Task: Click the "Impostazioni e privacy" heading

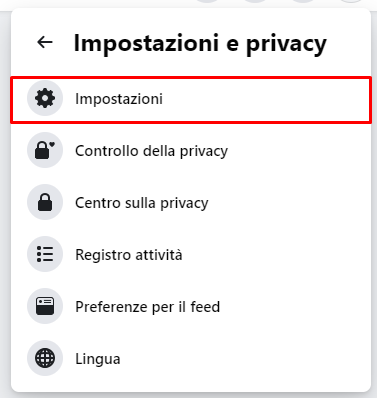Action: [x=200, y=43]
